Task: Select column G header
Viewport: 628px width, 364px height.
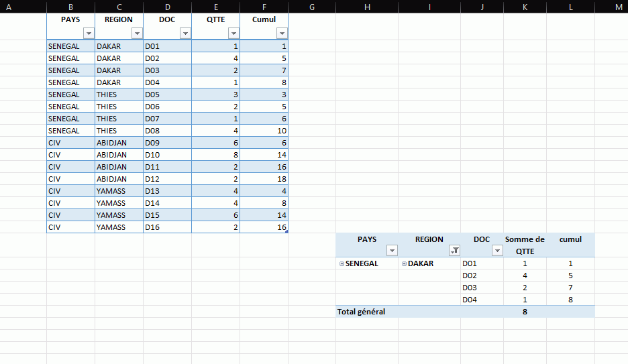Action: [312, 7]
